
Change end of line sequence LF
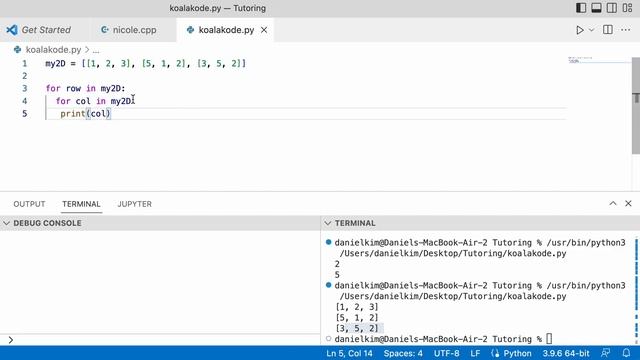[x=475, y=353]
